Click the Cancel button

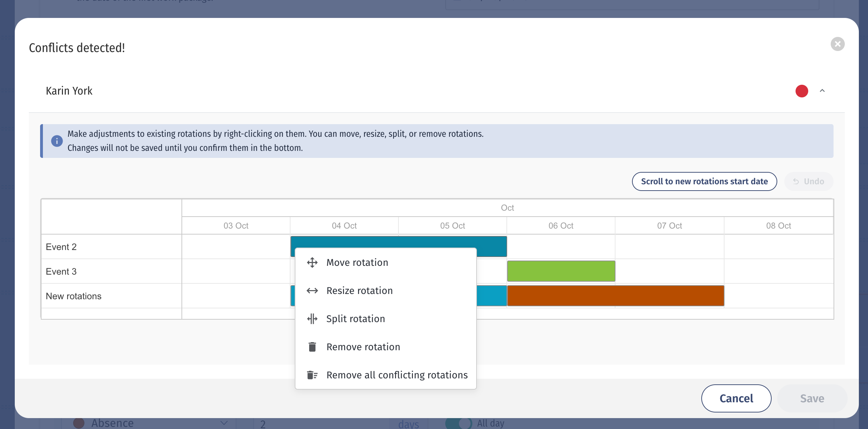(x=736, y=398)
